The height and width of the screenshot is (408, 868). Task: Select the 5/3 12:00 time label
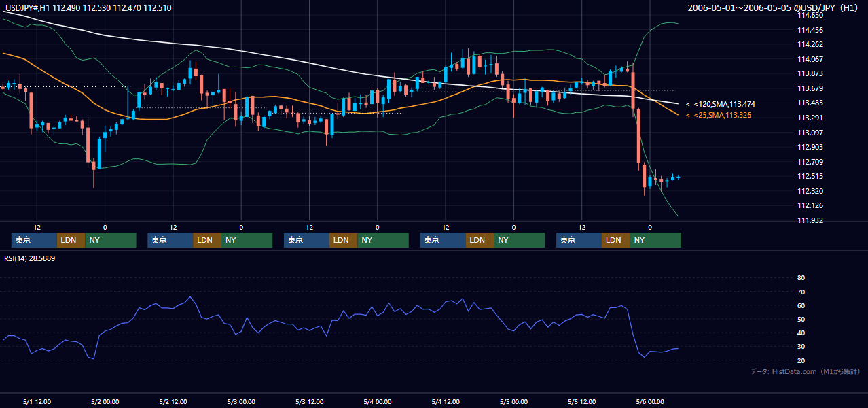tap(309, 401)
